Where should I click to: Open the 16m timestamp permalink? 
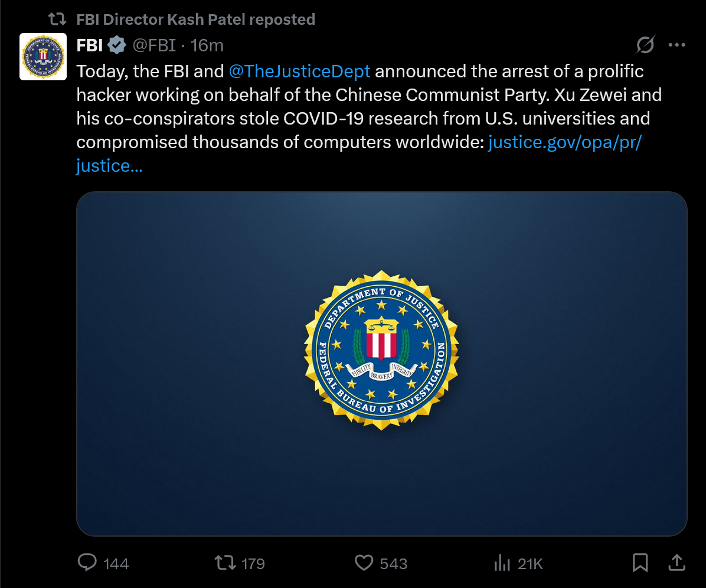tap(207, 45)
